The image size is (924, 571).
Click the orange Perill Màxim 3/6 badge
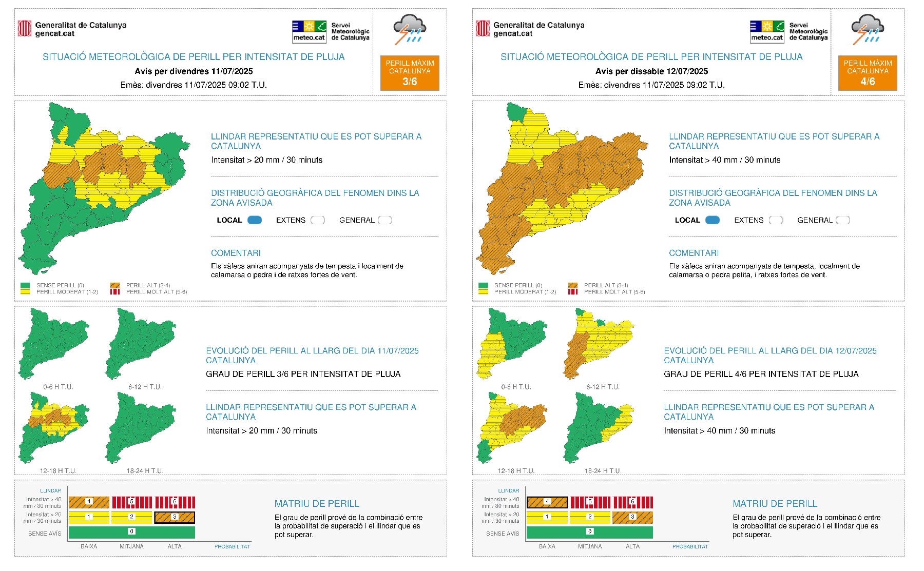pyautogui.click(x=410, y=73)
